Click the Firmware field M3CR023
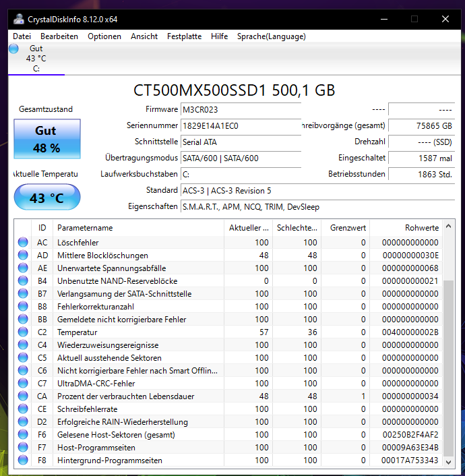Viewport: 465px width, 476px height. 241,110
